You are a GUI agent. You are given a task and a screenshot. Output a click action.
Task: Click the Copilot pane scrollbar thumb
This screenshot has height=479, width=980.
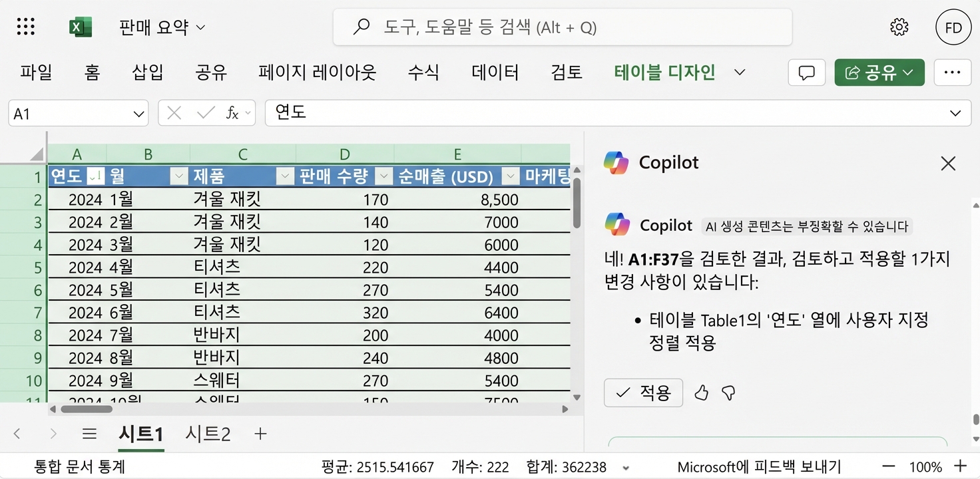pos(975,419)
